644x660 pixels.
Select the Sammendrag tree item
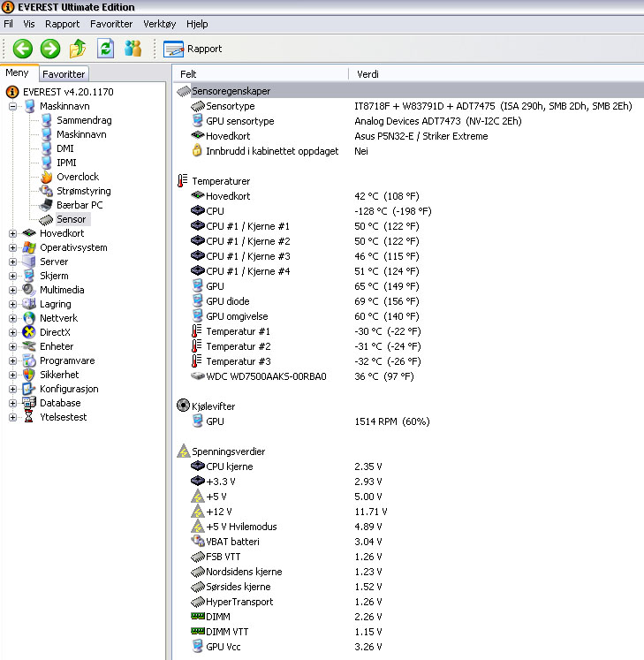click(x=84, y=120)
